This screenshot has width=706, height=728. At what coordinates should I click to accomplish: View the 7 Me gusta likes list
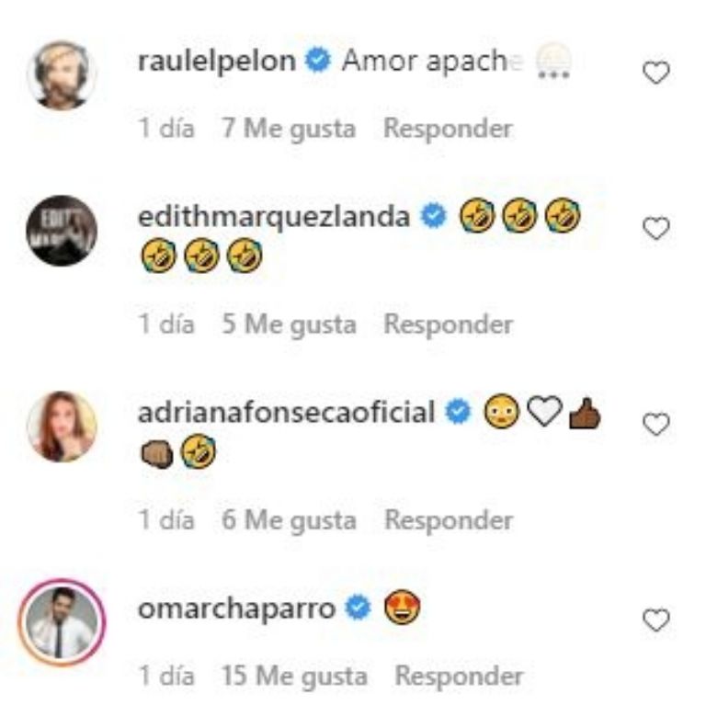click(289, 129)
